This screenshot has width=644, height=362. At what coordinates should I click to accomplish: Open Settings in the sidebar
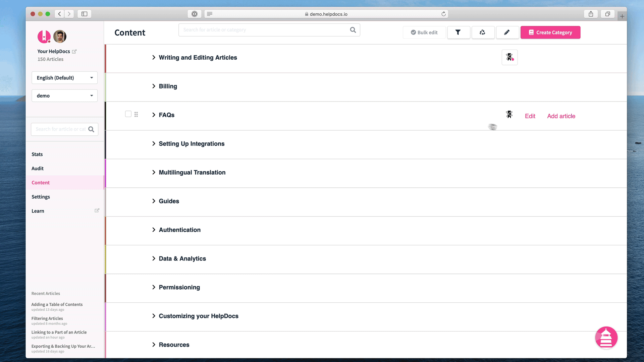tap(41, 197)
